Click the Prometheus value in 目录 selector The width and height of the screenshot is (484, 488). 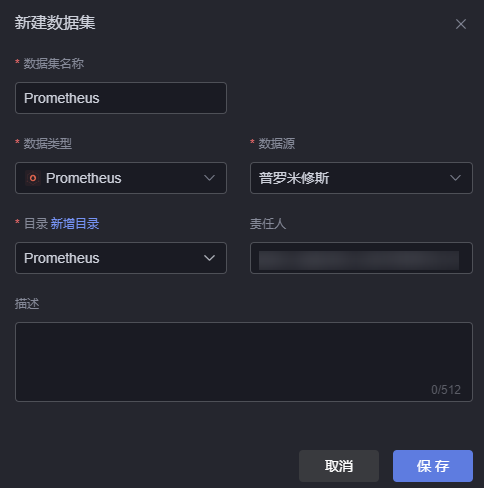point(62,258)
